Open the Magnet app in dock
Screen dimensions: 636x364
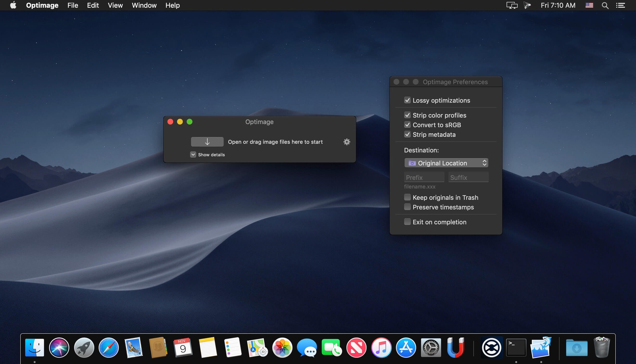pos(455,347)
